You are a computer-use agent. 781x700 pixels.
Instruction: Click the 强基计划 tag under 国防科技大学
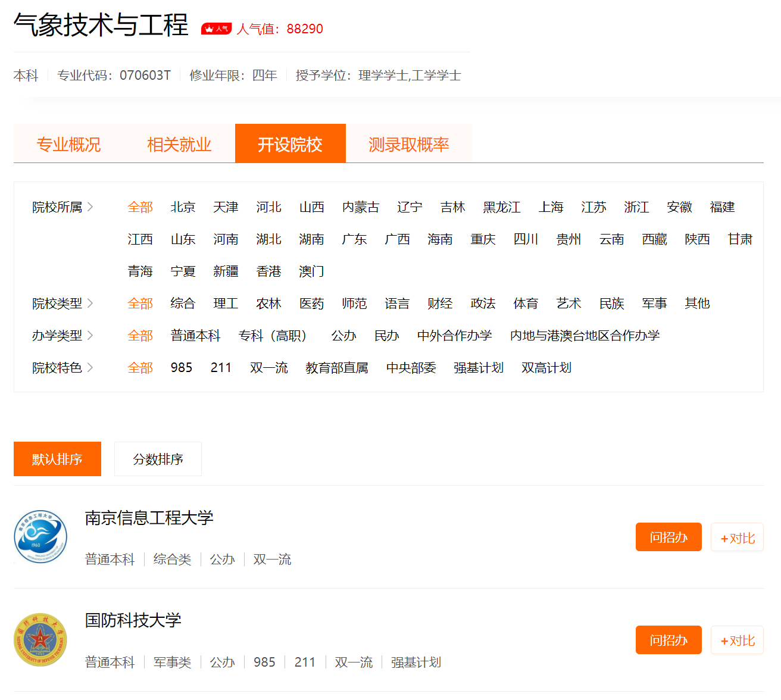coord(416,662)
